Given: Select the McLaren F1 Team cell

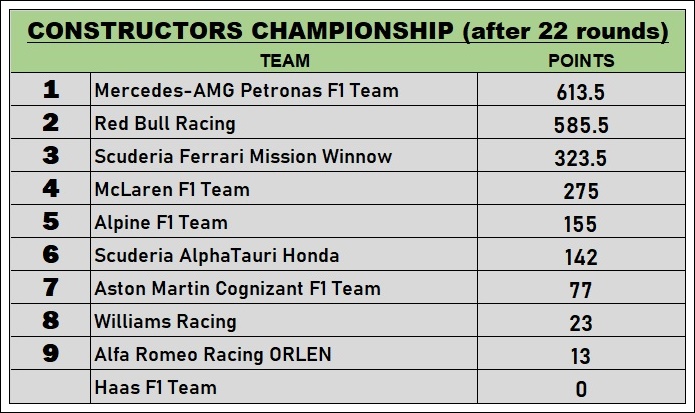Looking at the screenshot, I should tap(172, 190).
